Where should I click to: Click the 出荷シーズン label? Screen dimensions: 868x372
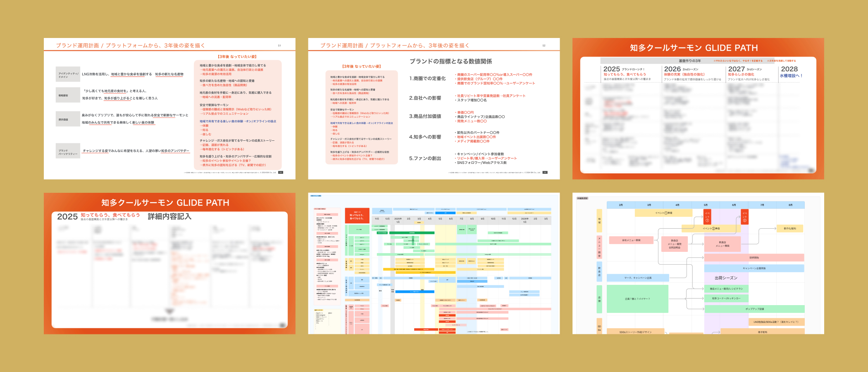[x=726, y=278]
